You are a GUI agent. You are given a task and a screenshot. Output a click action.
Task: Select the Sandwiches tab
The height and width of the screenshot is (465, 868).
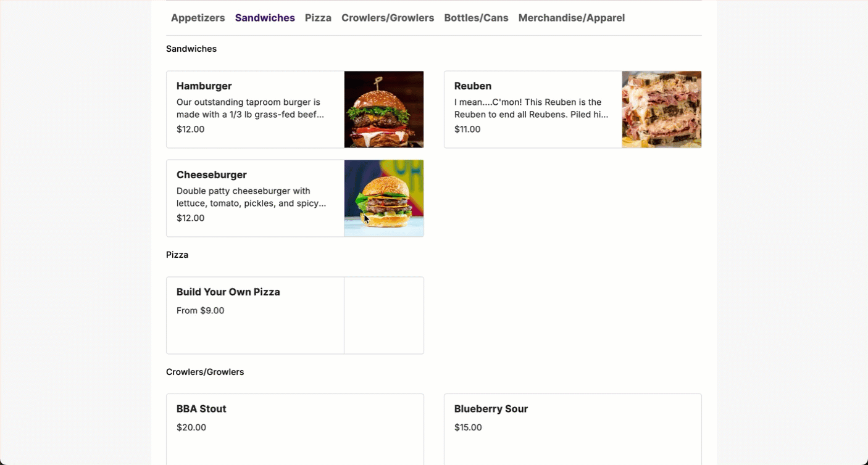[265, 18]
